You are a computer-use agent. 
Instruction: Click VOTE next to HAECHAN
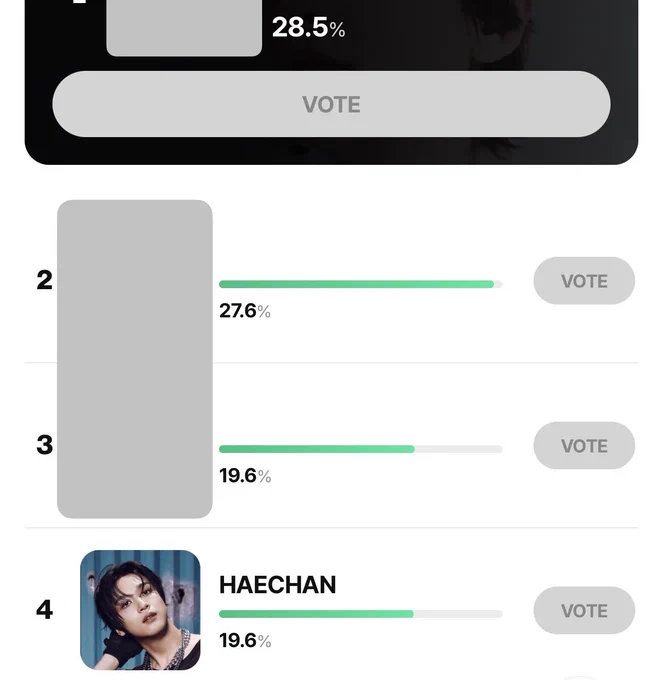pyautogui.click(x=584, y=610)
